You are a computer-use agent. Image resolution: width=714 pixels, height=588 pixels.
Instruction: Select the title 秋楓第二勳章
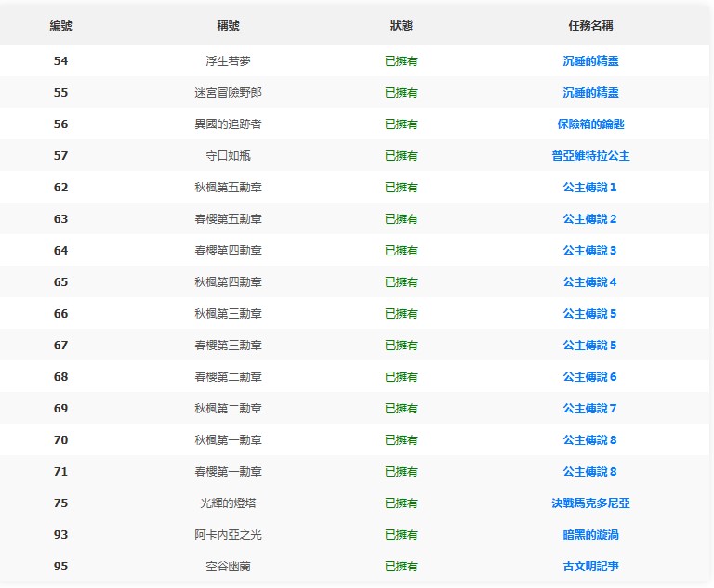click(x=228, y=409)
